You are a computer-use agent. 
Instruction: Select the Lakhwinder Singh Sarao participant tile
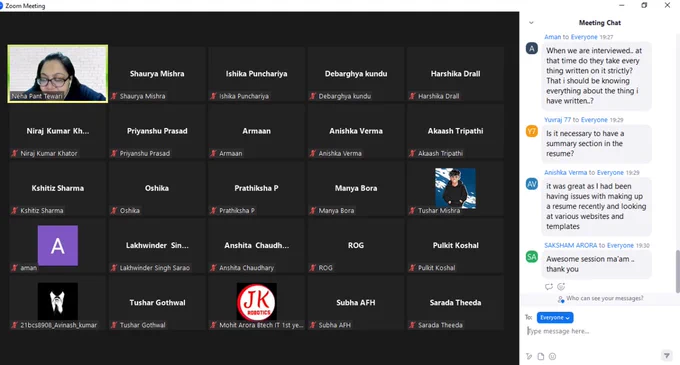157,245
